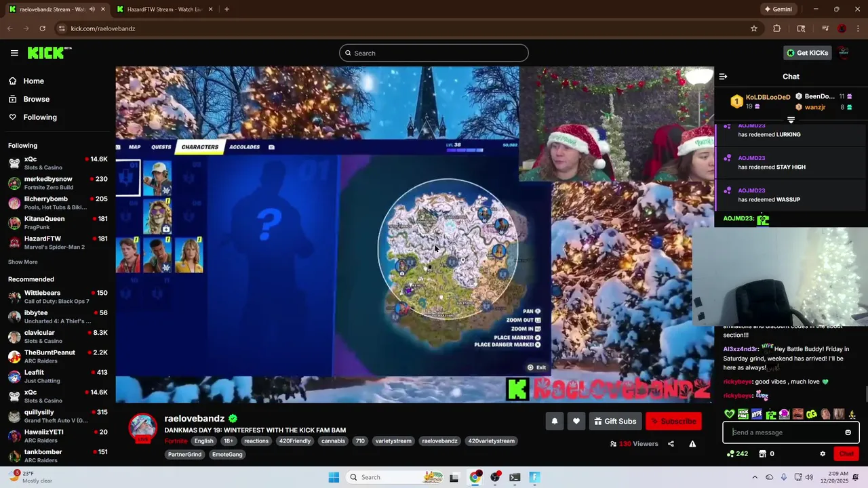The height and width of the screenshot is (488, 868).
Task: Open the hamburger sidebar menu
Action: [14, 53]
